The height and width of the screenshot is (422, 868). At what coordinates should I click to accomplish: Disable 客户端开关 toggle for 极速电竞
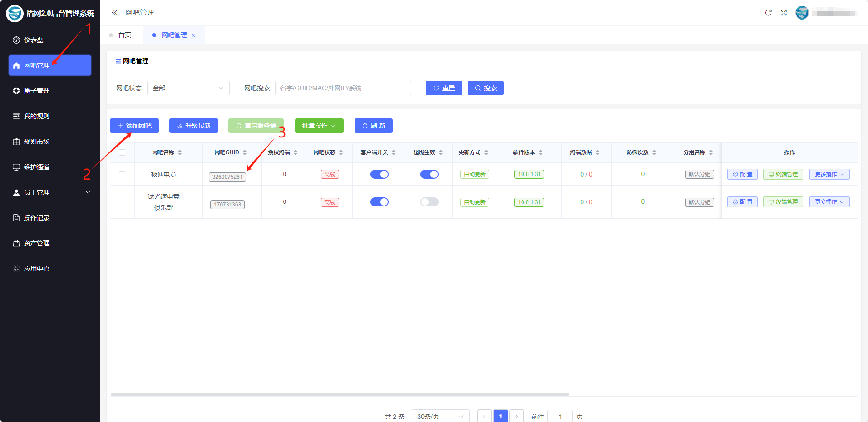point(380,174)
